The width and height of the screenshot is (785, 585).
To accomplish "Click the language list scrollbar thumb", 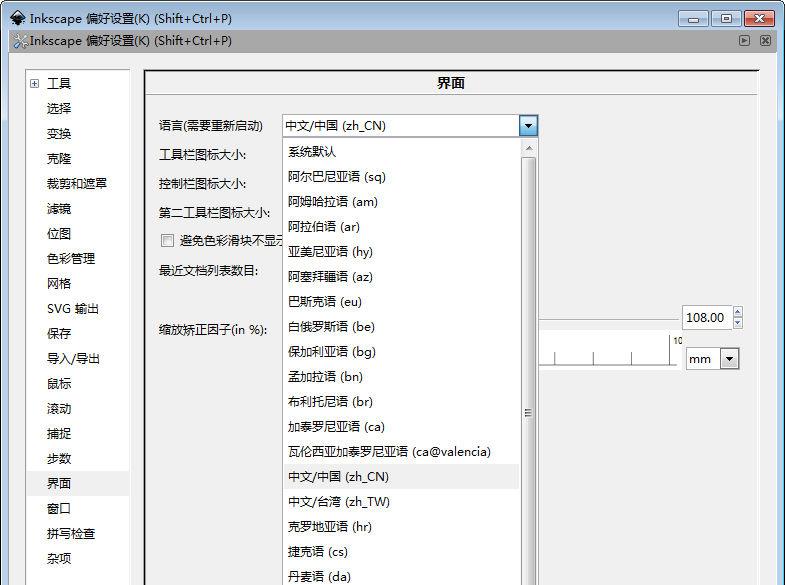I will (528, 370).
